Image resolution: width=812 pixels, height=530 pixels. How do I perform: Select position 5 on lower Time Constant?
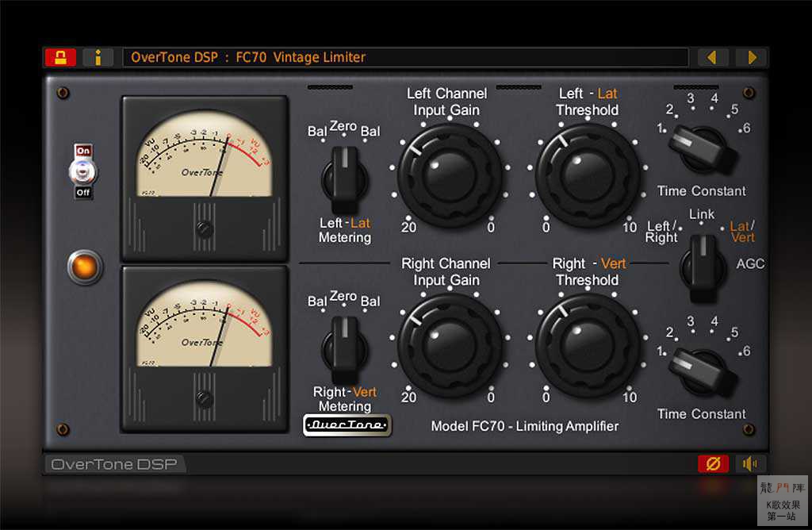click(734, 332)
